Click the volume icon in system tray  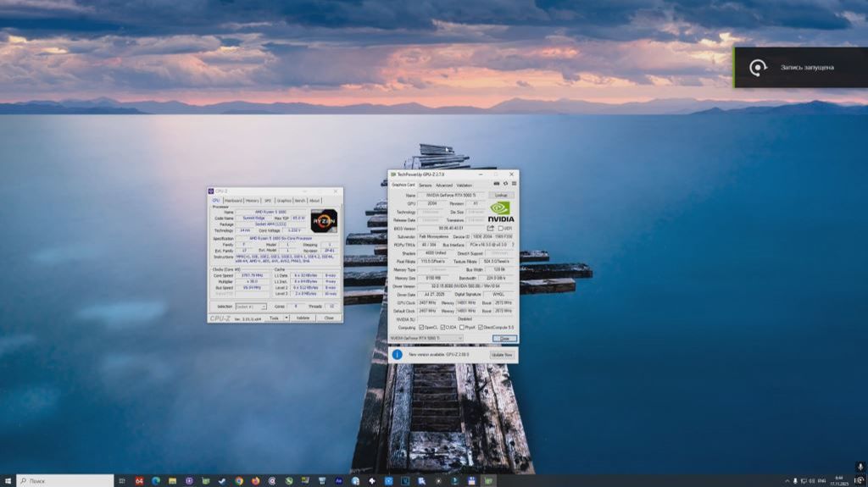pyautogui.click(x=811, y=481)
